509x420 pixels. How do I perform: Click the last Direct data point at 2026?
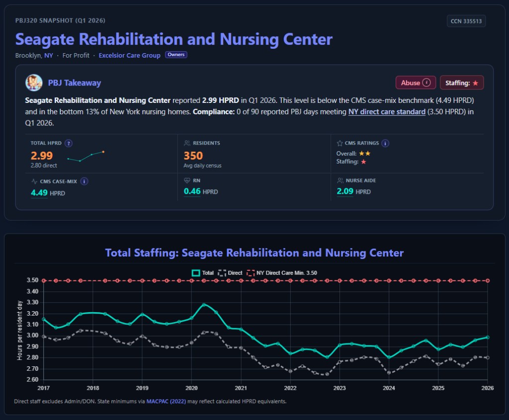point(487,357)
